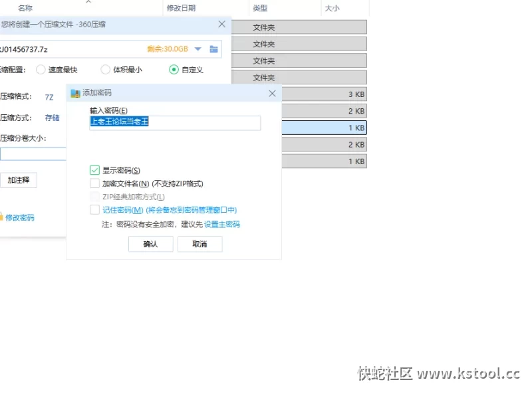This screenshot has height=406, width=532.
Task: Select the 自定义 radio option
Action: (174, 70)
